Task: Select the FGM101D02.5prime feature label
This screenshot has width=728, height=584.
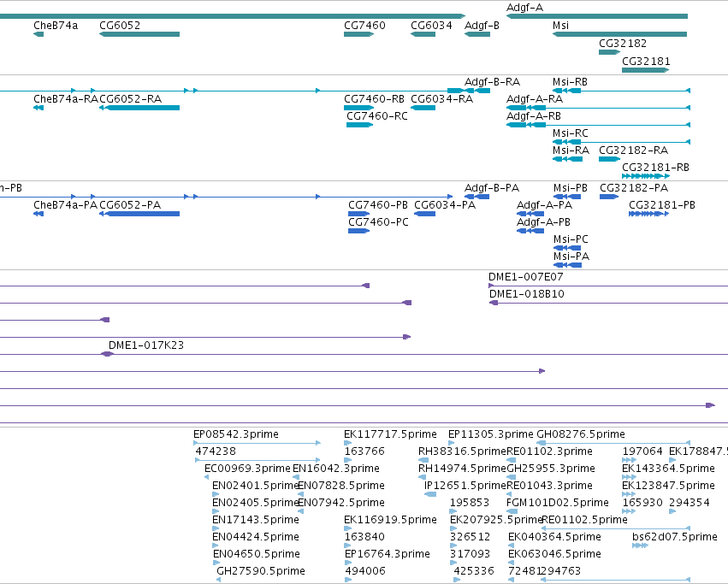Action: [x=557, y=503]
